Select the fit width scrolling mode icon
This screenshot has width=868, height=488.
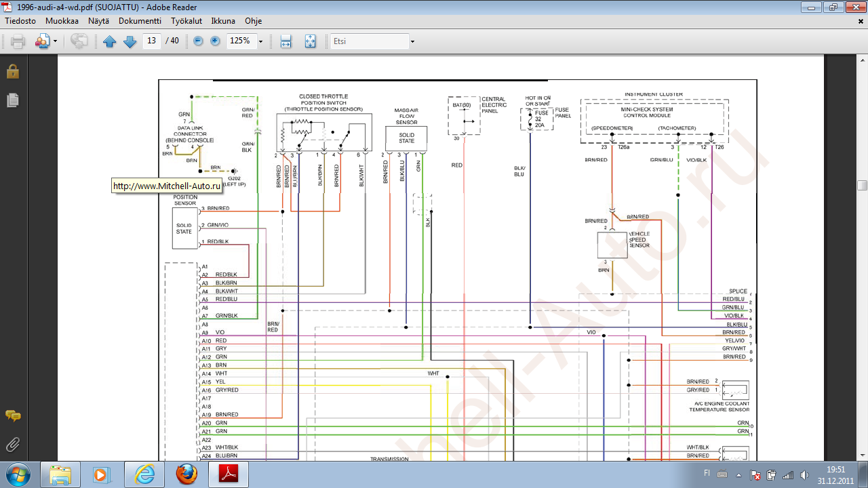[285, 41]
